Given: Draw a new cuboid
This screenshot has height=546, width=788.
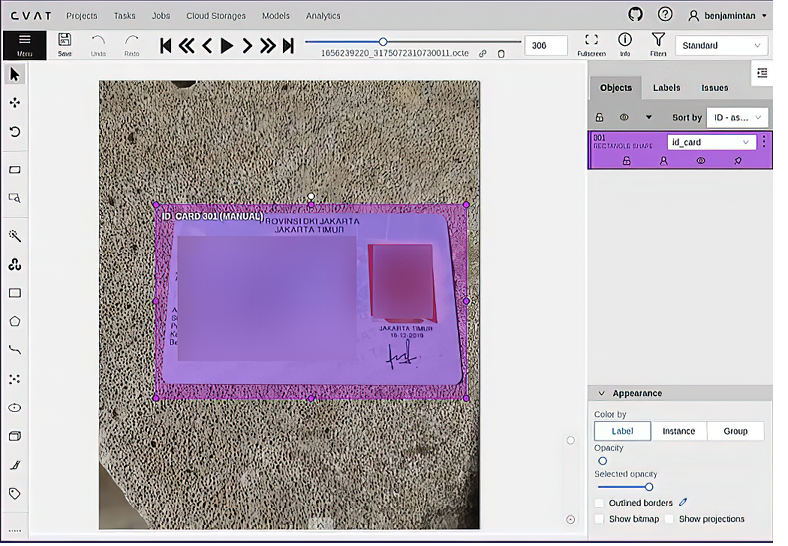Looking at the screenshot, I should point(15,436).
